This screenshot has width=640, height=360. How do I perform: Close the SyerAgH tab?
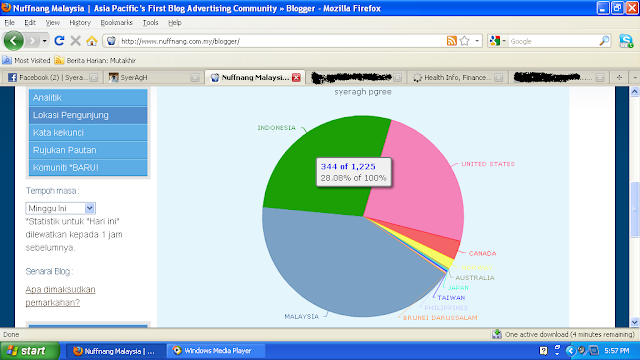point(195,77)
